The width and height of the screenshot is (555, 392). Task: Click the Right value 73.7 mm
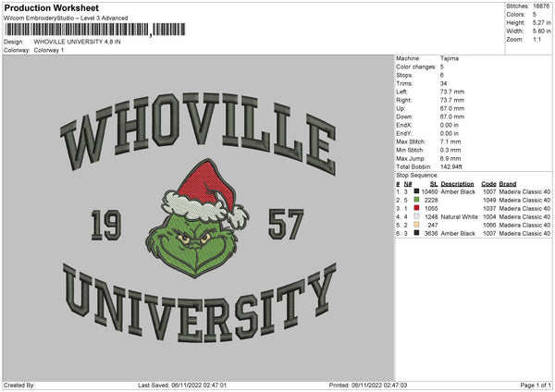tap(452, 100)
